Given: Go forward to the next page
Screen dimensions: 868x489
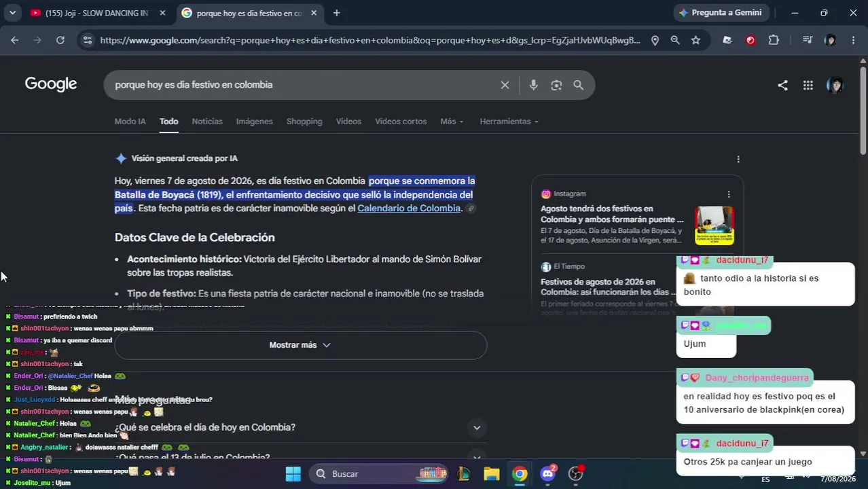Looking at the screenshot, I should coord(37,40).
